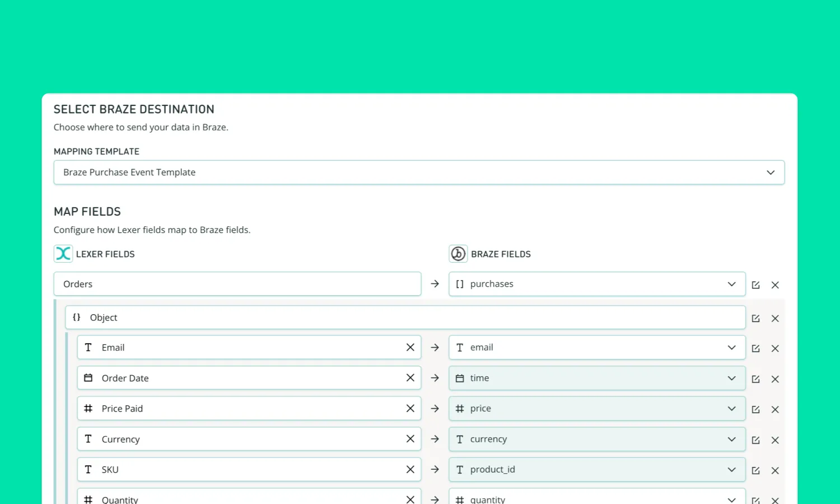Click the SKU lexer field
The height and width of the screenshot is (504, 840).
coord(249,469)
